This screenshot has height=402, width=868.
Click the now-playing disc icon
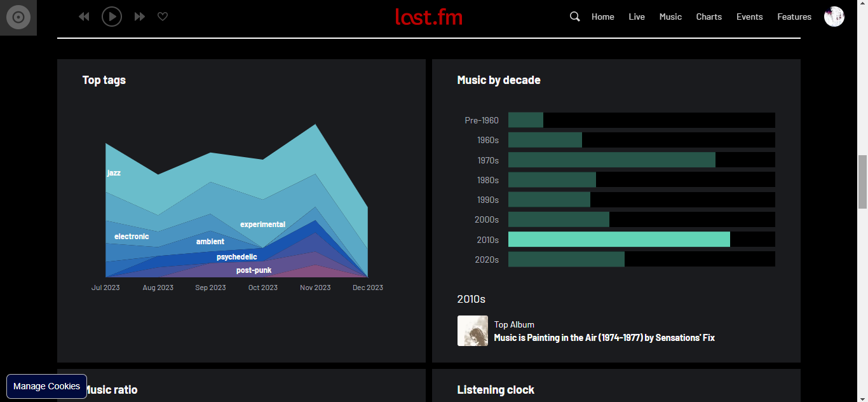coord(18,17)
